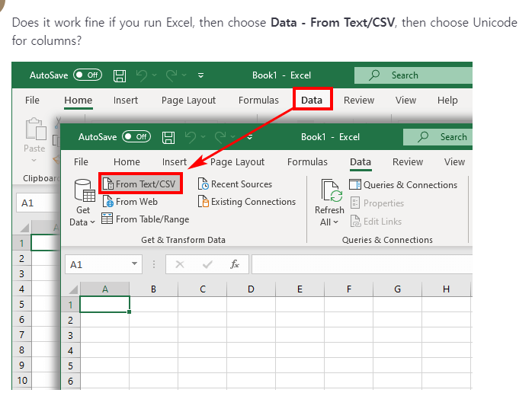Open View tab in front Excel window
Image resolution: width=532 pixels, height=412 pixels.
coord(455,161)
